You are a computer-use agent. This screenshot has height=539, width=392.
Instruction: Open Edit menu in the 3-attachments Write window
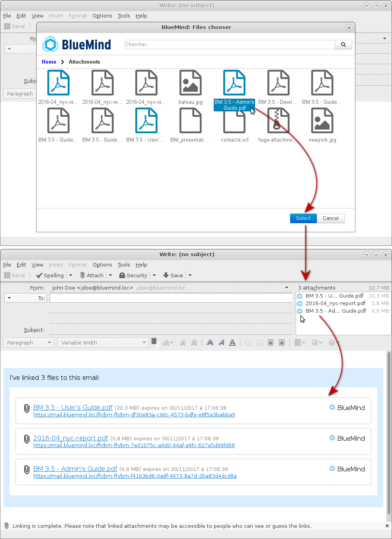pyautogui.click(x=21, y=265)
